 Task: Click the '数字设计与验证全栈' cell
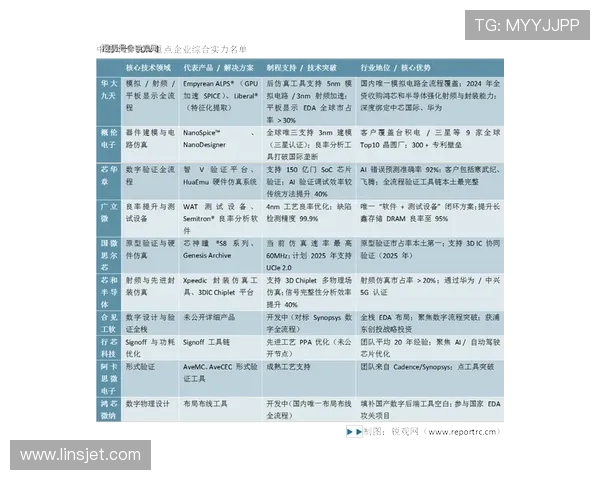[150, 323]
